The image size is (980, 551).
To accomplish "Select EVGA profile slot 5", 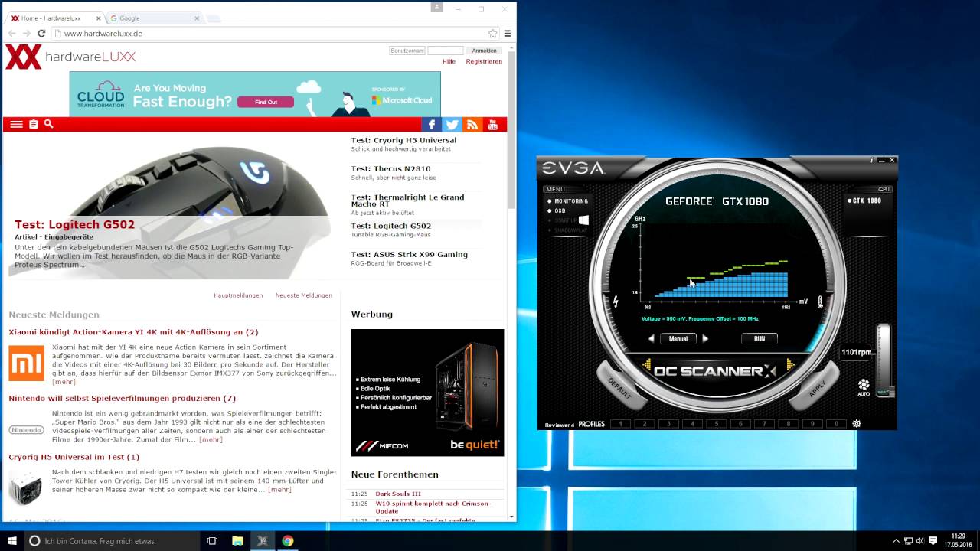I will (x=717, y=424).
